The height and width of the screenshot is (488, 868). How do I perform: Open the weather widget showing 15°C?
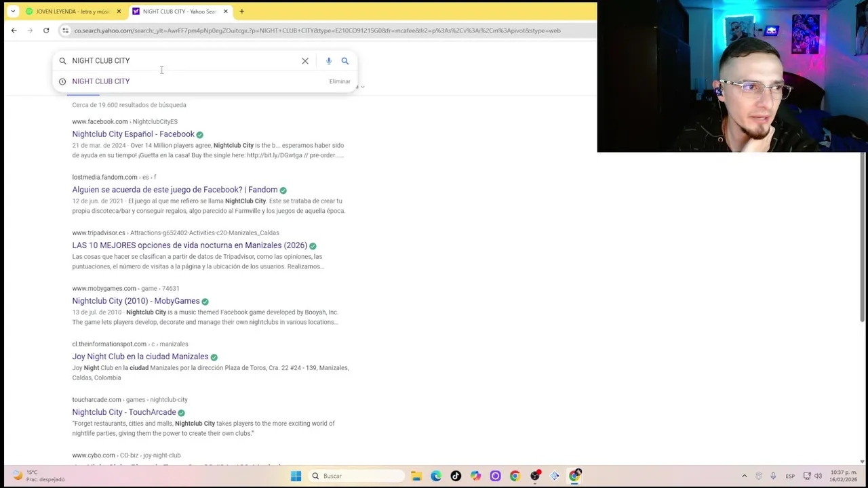click(x=37, y=476)
